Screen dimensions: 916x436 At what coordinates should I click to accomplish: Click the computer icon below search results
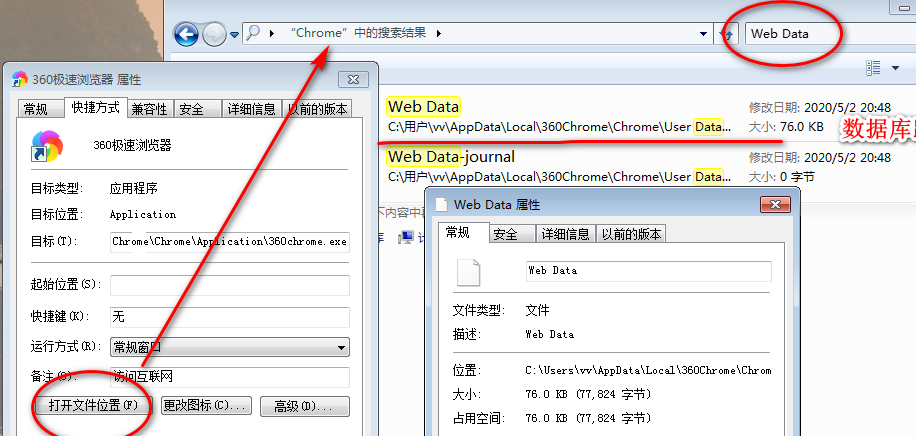(x=406, y=237)
